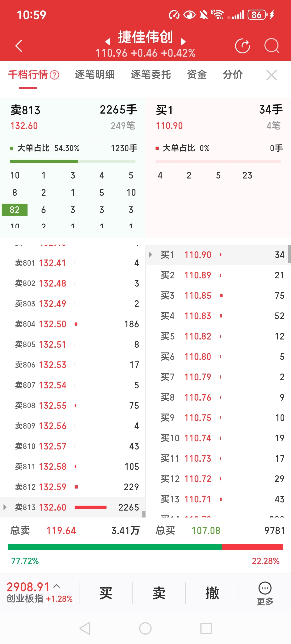Screen dimensions: 291x644
Task: Open search with magnifier icon
Action: coord(272,46)
